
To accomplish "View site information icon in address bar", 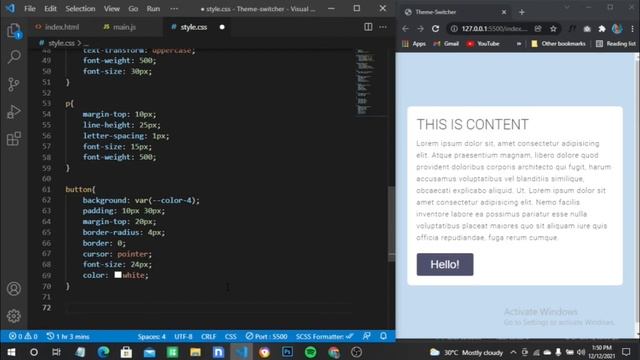I will pyautogui.click(x=454, y=29).
